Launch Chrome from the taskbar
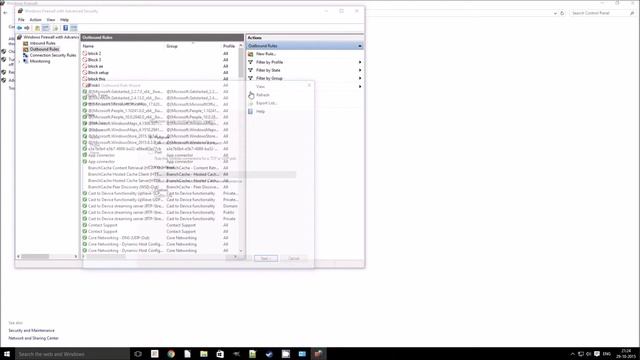The image size is (640, 360). click(171, 354)
